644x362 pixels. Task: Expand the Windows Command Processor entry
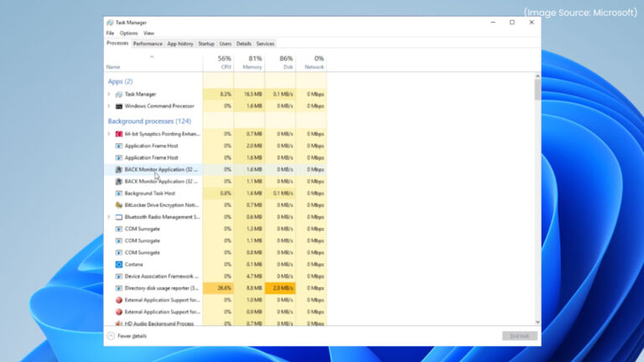click(x=109, y=106)
